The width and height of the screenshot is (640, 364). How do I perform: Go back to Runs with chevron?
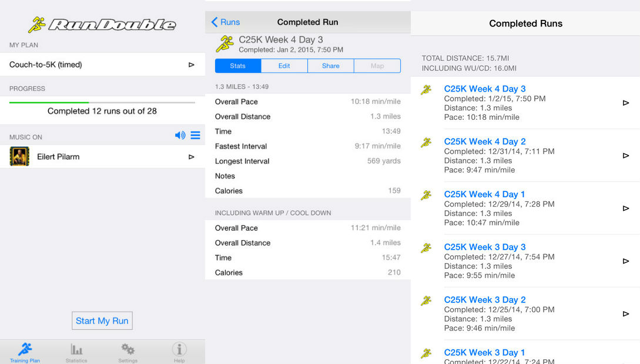click(225, 22)
